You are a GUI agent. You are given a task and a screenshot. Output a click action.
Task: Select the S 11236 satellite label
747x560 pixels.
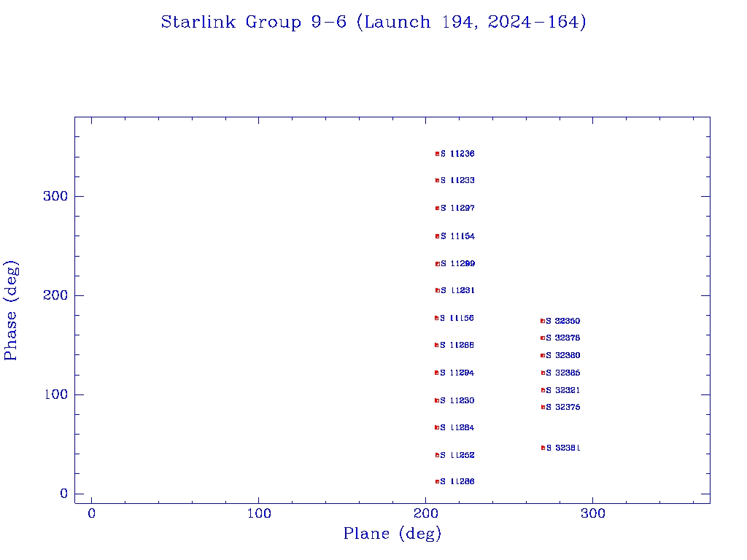tap(457, 154)
